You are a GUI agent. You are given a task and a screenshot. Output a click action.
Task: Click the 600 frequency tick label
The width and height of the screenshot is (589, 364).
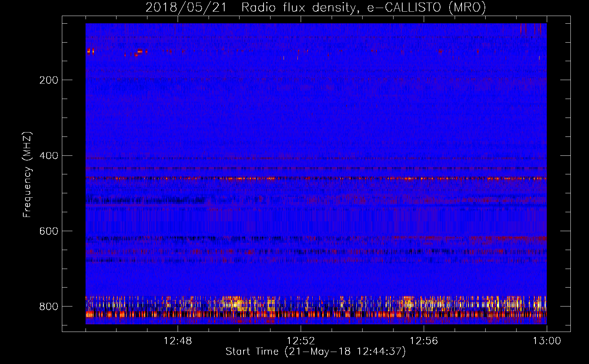pos(48,232)
